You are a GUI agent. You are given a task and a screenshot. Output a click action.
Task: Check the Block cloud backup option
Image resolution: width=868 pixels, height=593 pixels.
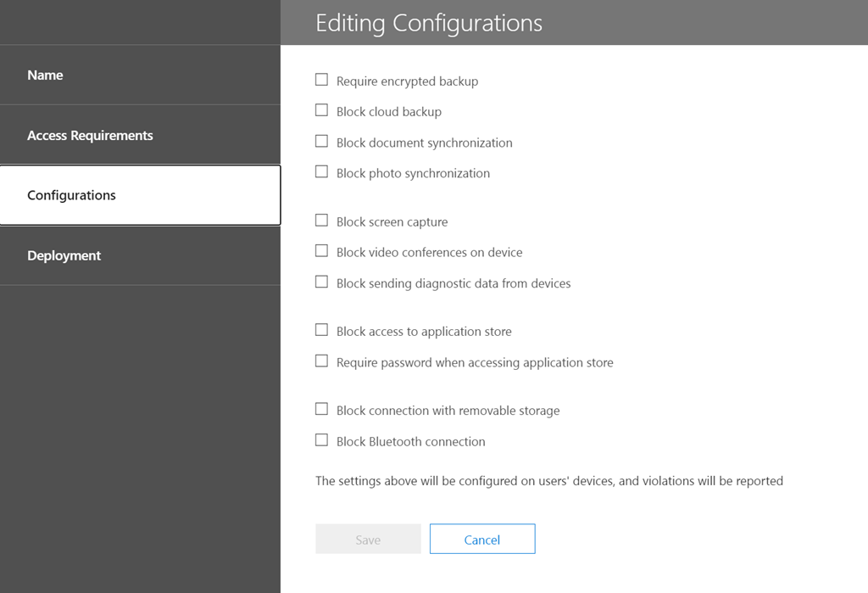click(321, 110)
